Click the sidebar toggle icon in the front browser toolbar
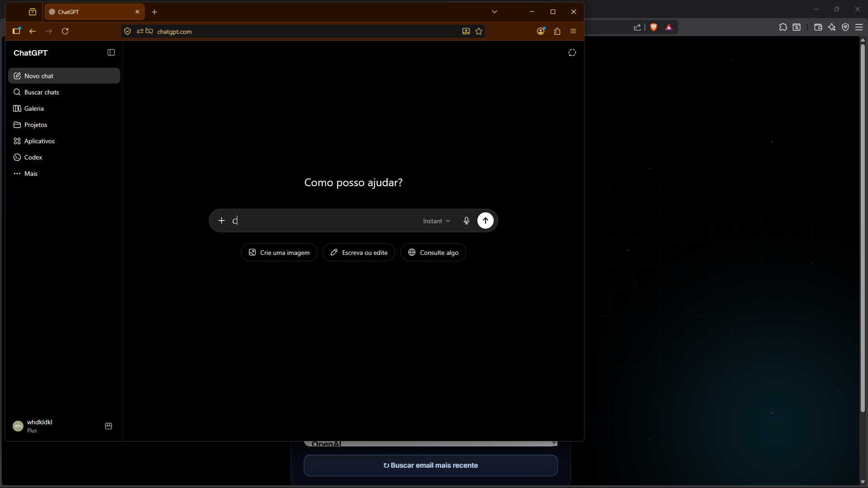Screen dimensions: 868x488 click(17, 31)
